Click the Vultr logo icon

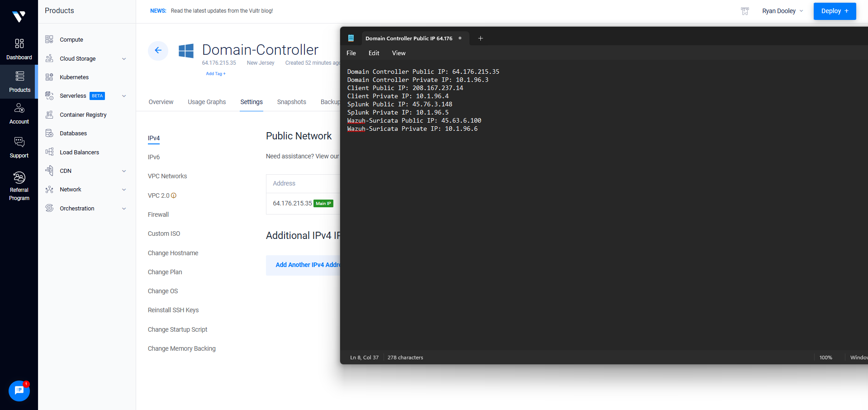(x=19, y=17)
